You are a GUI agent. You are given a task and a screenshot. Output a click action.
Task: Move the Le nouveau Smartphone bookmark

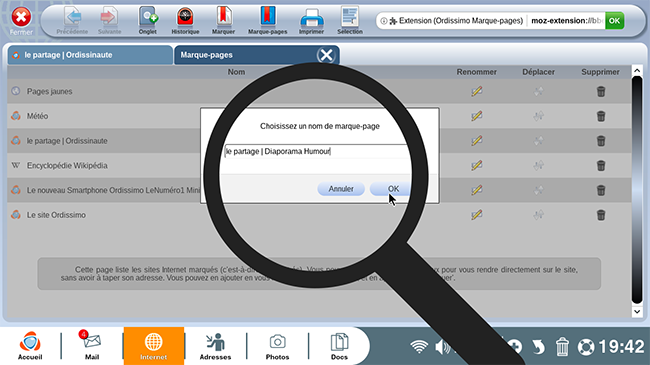pos(538,190)
